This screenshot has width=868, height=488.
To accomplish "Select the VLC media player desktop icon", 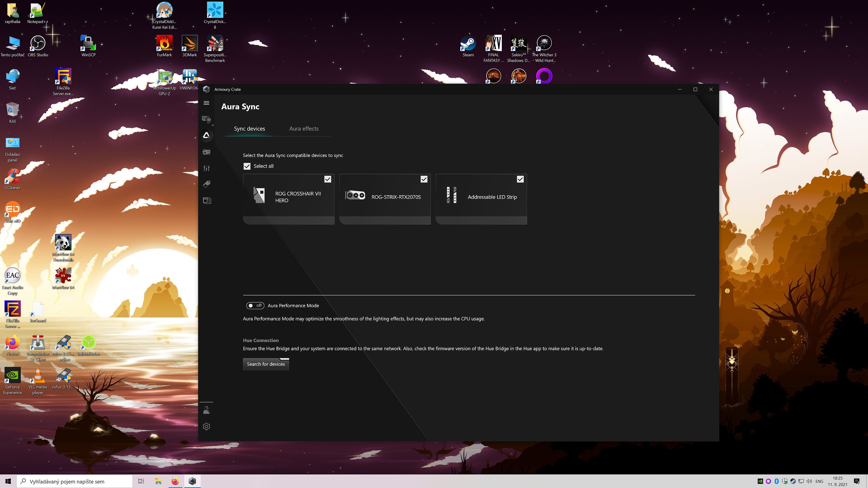I will pyautogui.click(x=38, y=381).
